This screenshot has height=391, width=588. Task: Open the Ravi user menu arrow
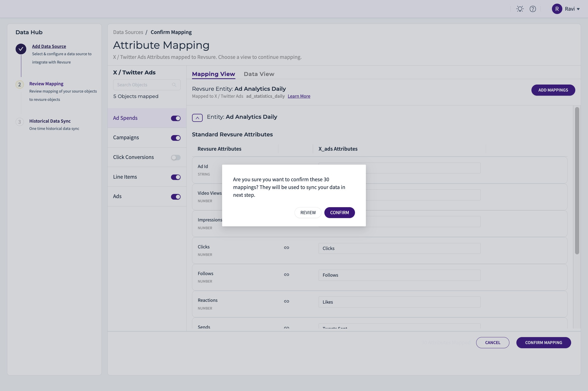578,9
